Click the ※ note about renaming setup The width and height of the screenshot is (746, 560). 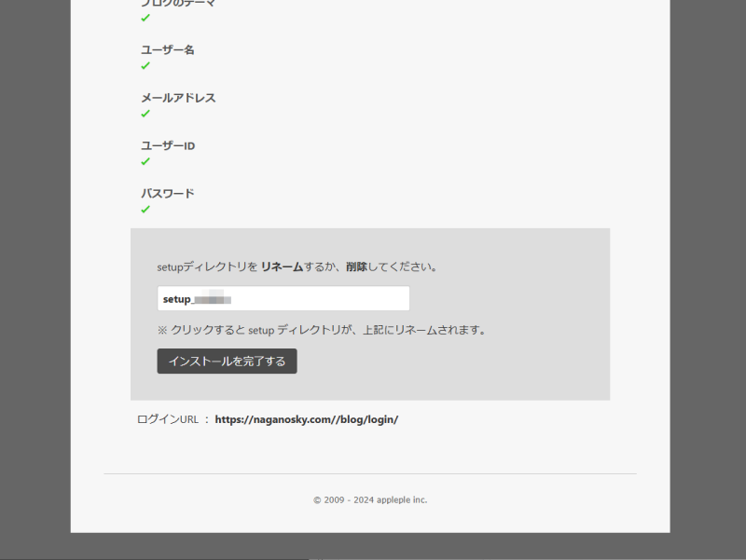322,330
